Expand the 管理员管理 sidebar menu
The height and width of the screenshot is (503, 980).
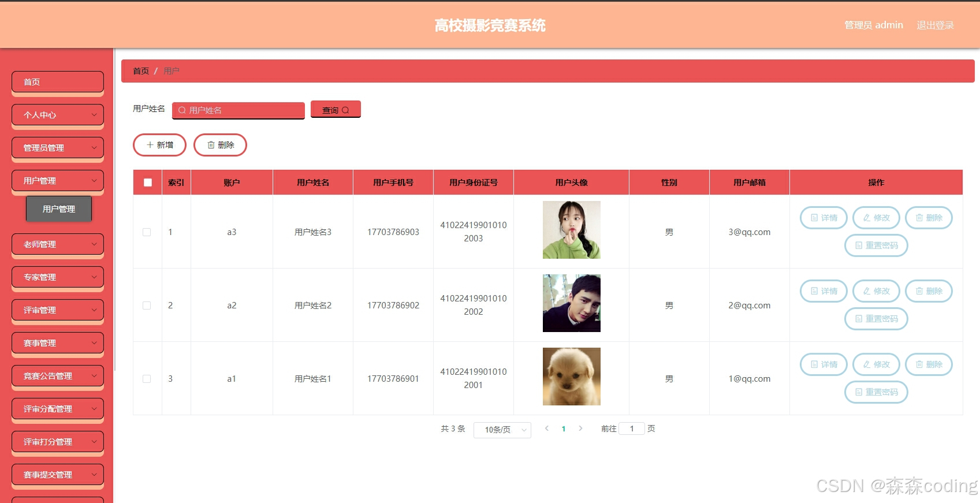point(58,148)
